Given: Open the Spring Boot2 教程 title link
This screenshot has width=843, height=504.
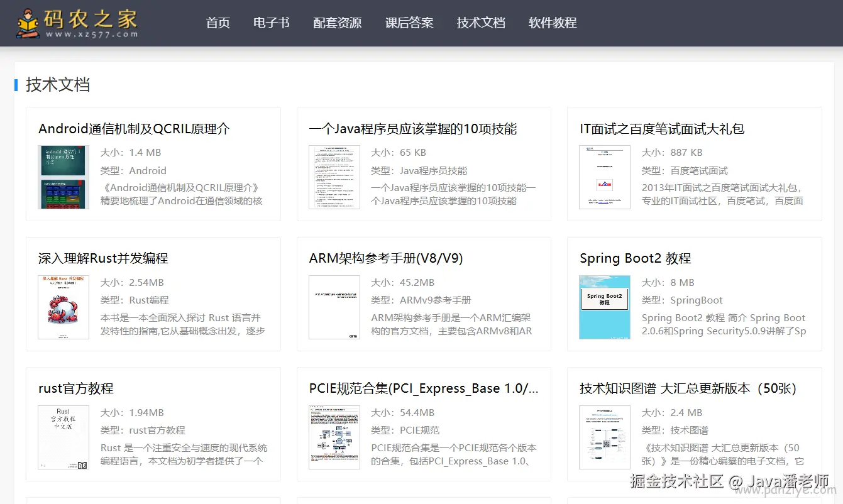Looking at the screenshot, I should pyautogui.click(x=636, y=258).
